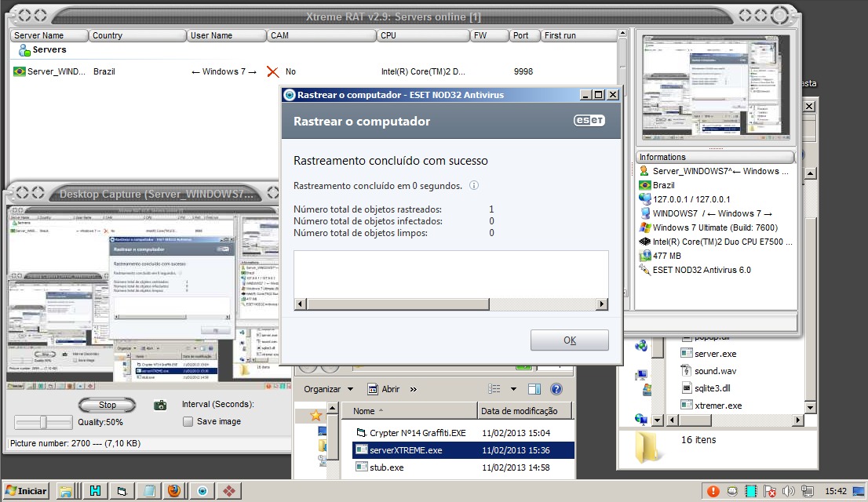Click the remote desktop thumbnail preview

click(717, 87)
